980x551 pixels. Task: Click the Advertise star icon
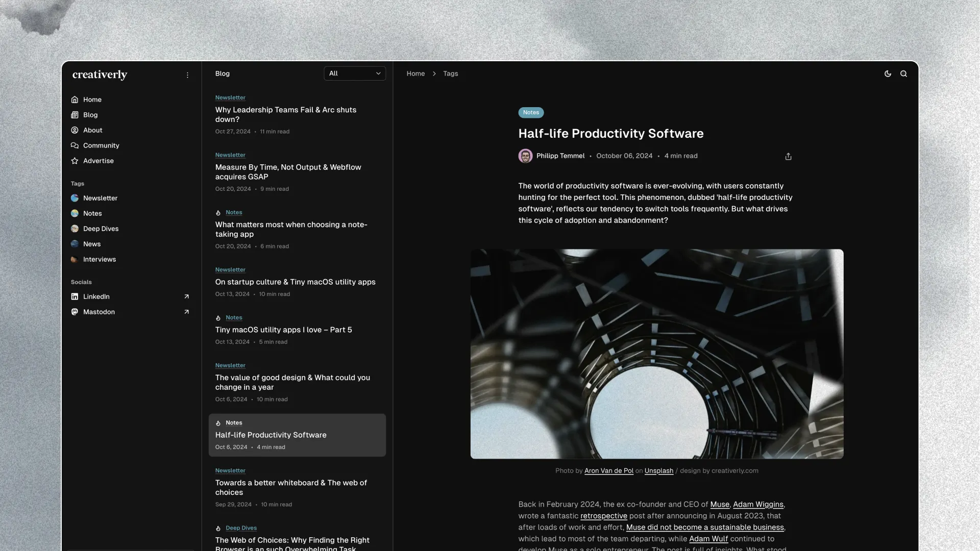75,161
